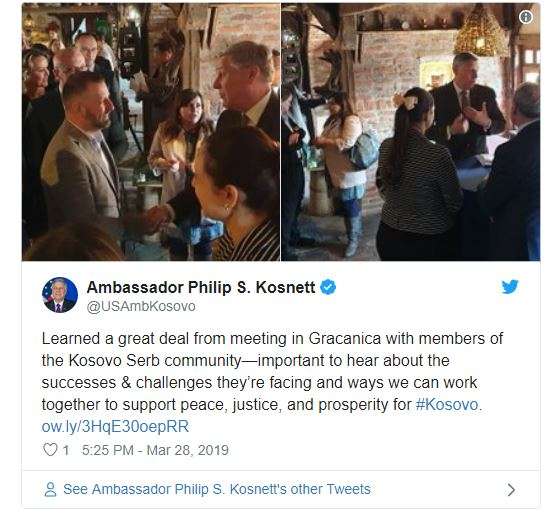Expand other tweets with right chevron
The width and height of the screenshot is (555, 513).
click(511, 490)
